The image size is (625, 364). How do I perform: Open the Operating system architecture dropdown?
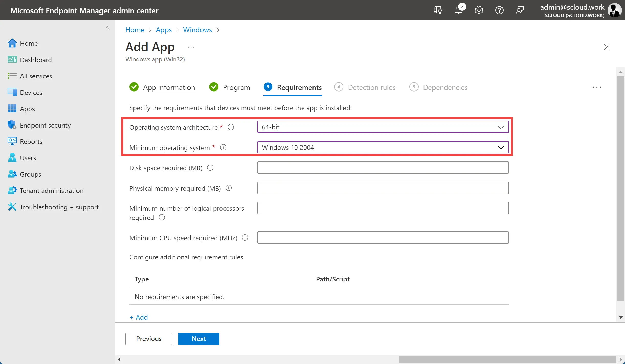point(383,127)
